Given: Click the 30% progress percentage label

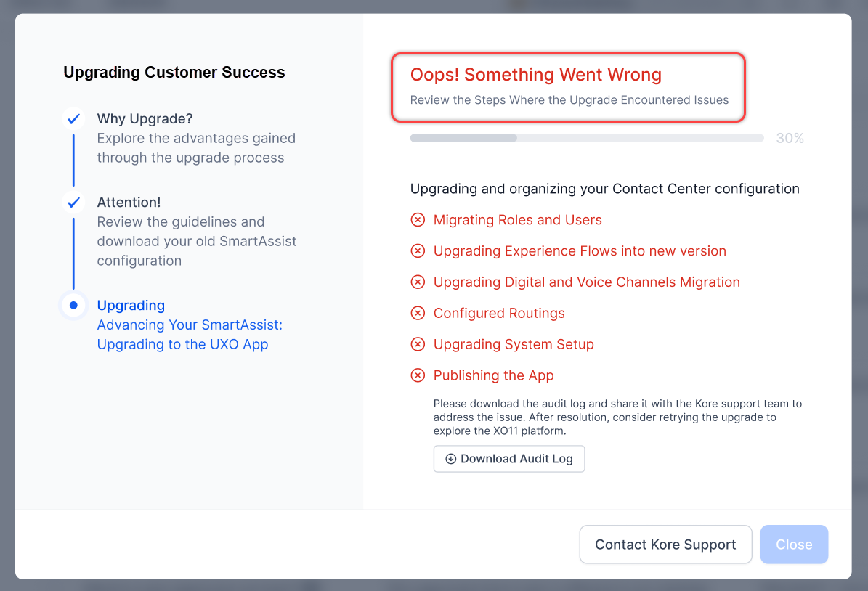Looking at the screenshot, I should click(x=790, y=138).
